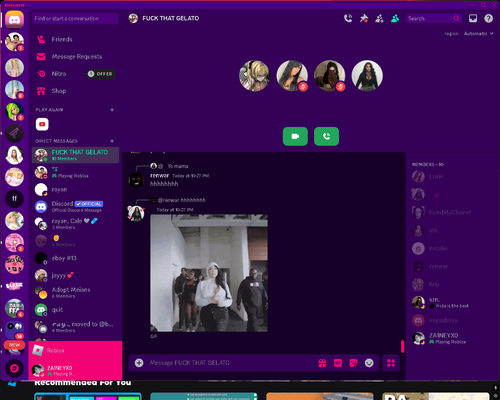The width and height of the screenshot is (500, 400).
Task: Open the gift Nitro icon
Action: click(322, 363)
